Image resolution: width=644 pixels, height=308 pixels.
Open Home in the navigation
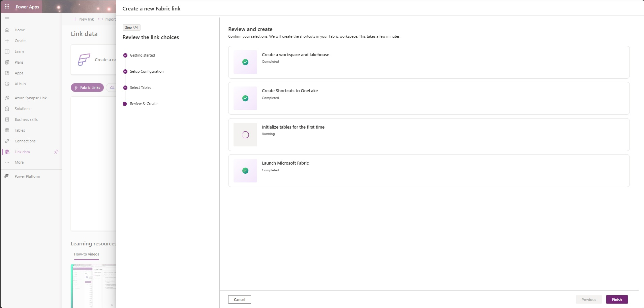20,30
